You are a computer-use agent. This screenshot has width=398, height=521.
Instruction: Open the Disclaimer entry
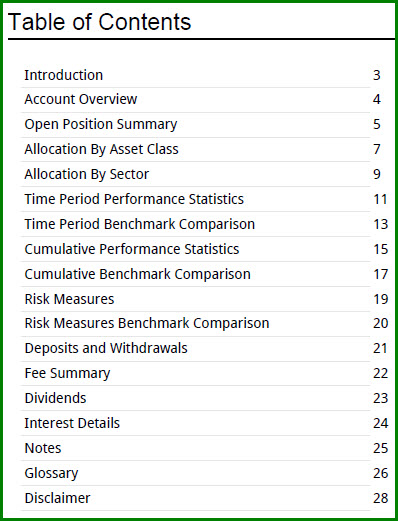point(57,498)
